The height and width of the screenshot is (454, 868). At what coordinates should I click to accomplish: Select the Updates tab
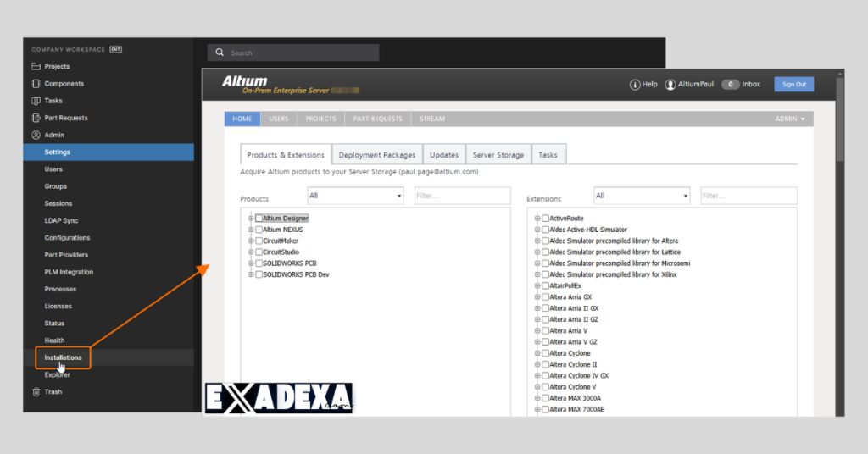point(444,155)
